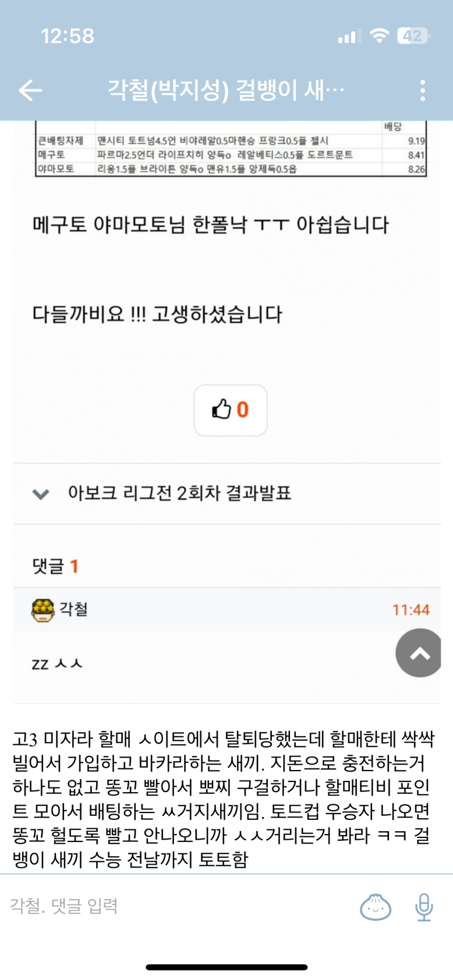Tap the cellular signal bars
This screenshot has width=453, height=980.
coord(349,37)
